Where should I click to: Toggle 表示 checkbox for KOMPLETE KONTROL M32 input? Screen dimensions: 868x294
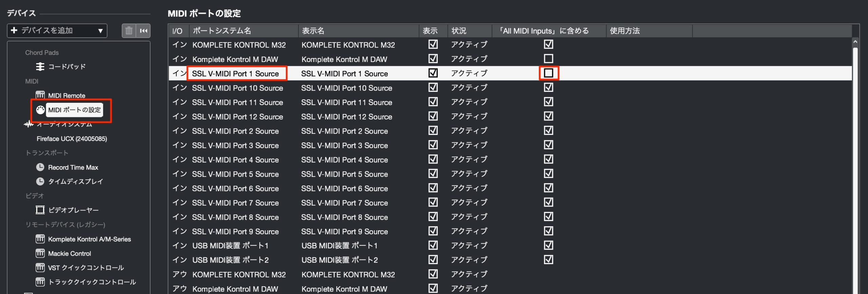433,44
